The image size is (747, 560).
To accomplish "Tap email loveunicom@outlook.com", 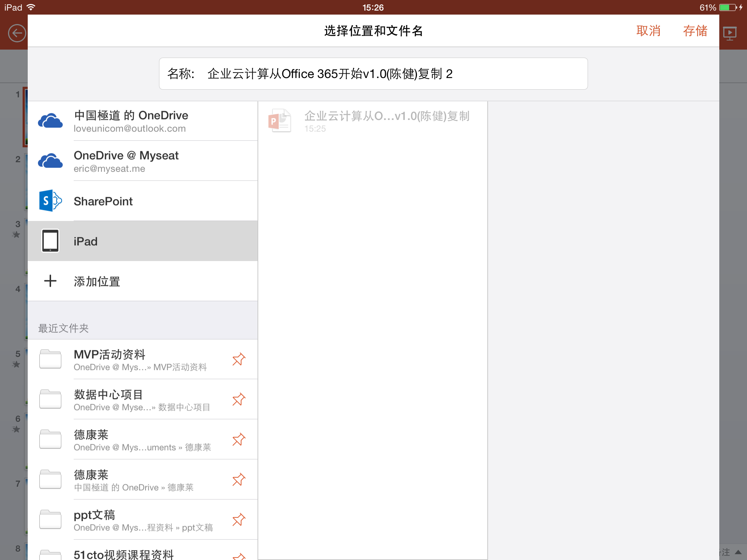I will point(129,129).
